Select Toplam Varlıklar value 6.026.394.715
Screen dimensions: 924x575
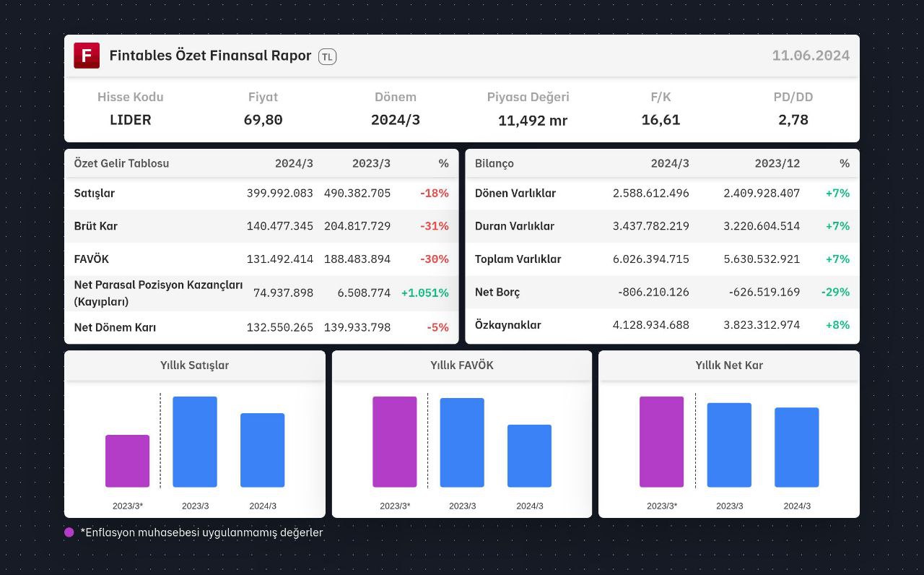[x=651, y=259]
